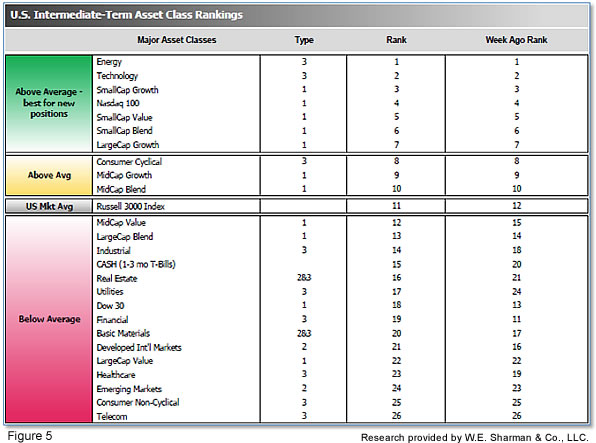Click the Rank column header
The image size is (596, 443).
(x=396, y=40)
